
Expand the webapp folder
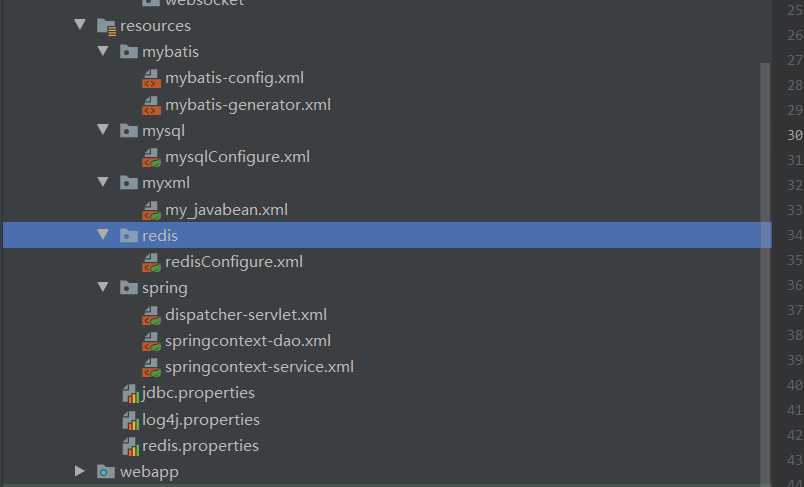tap(80, 472)
